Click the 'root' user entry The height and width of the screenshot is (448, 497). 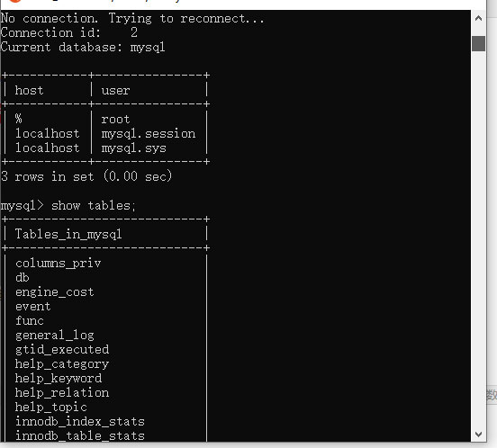coord(115,120)
